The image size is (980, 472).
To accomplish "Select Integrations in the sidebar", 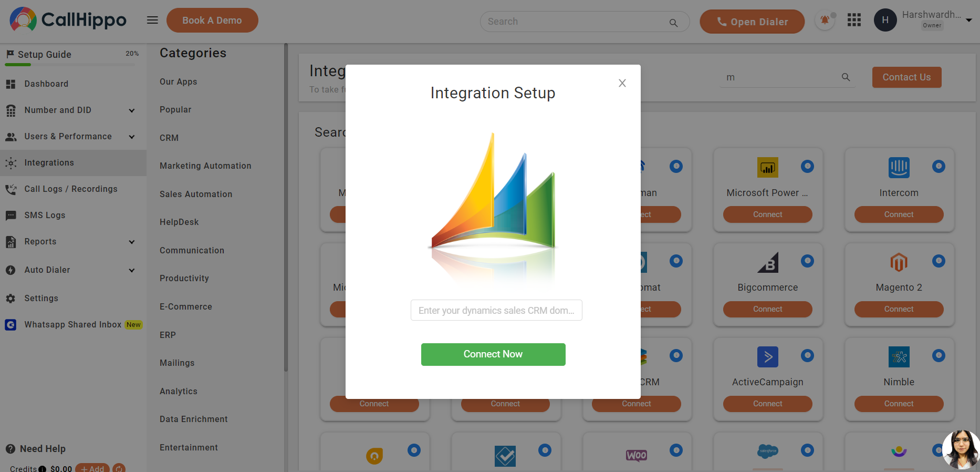I will 73,163.
